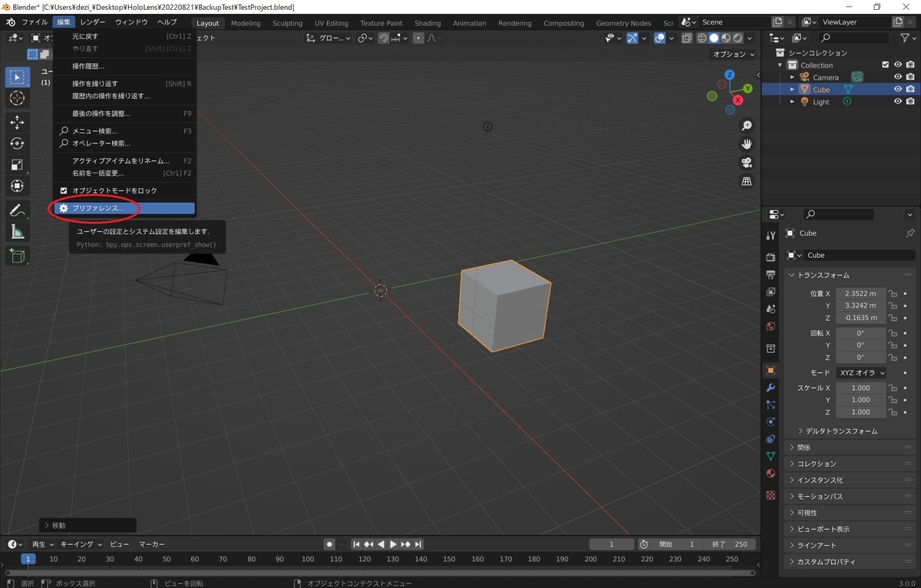
Task: Switch to the UV Editing workspace tab
Action: 332,23
